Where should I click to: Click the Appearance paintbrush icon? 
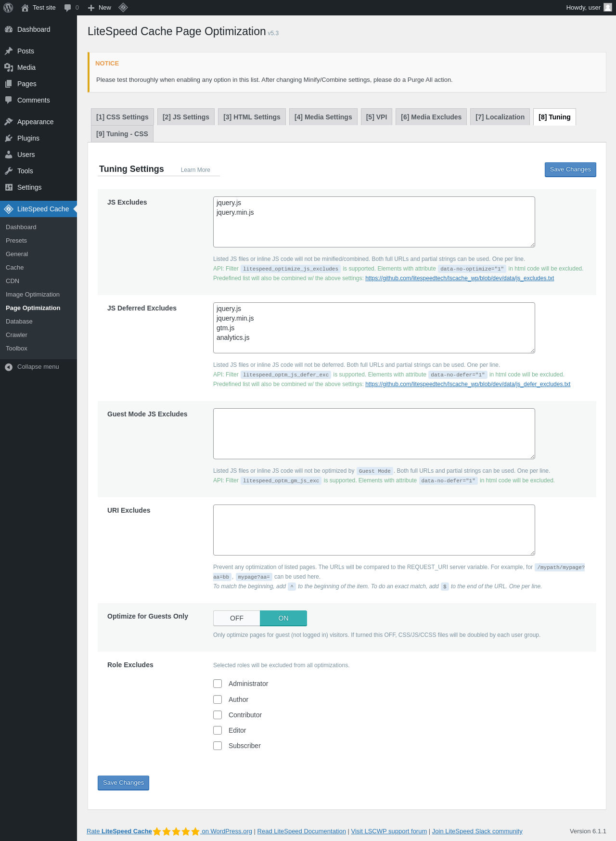(9, 122)
